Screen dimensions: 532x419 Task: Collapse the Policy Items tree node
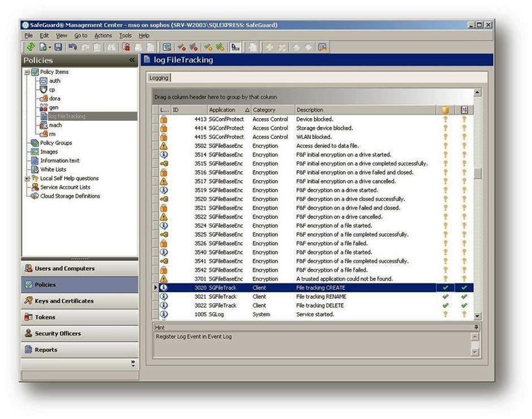(x=27, y=72)
